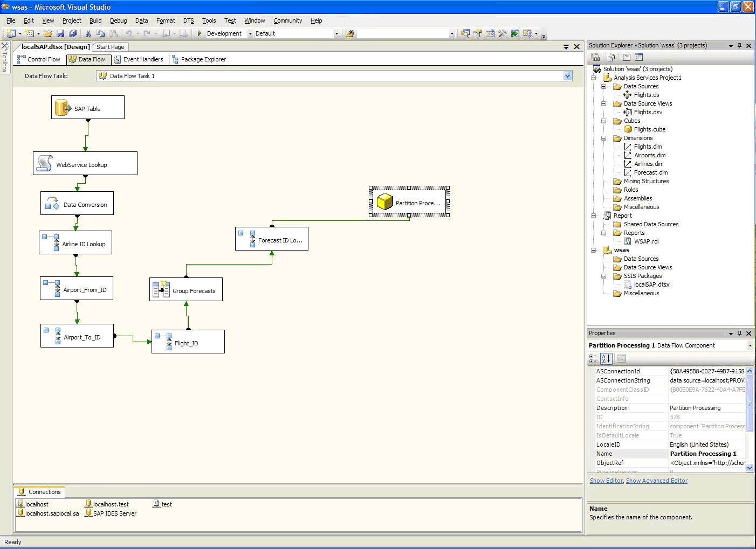Click the LocaleID property value field
Image resolution: width=756 pixels, height=549 pixels.
[x=707, y=444]
